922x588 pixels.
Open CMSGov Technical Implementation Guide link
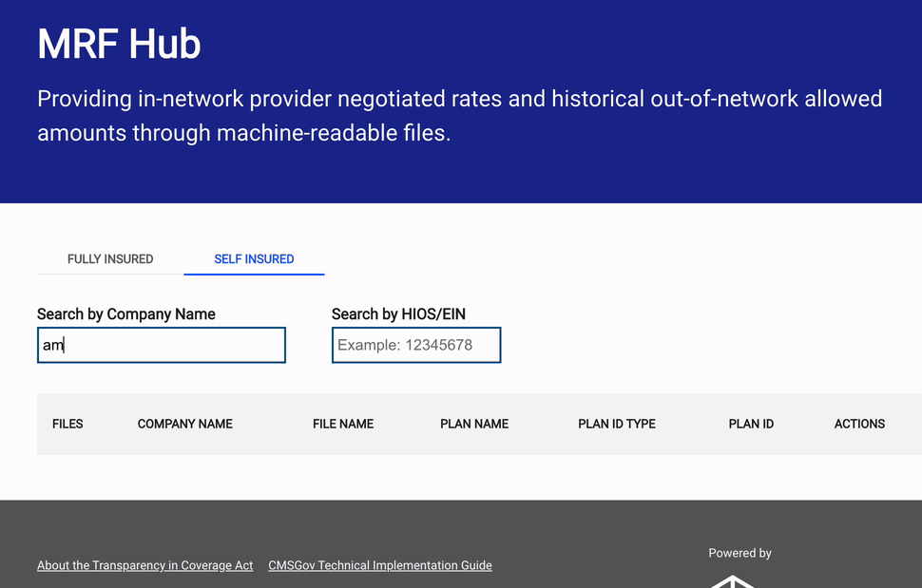[x=380, y=565]
